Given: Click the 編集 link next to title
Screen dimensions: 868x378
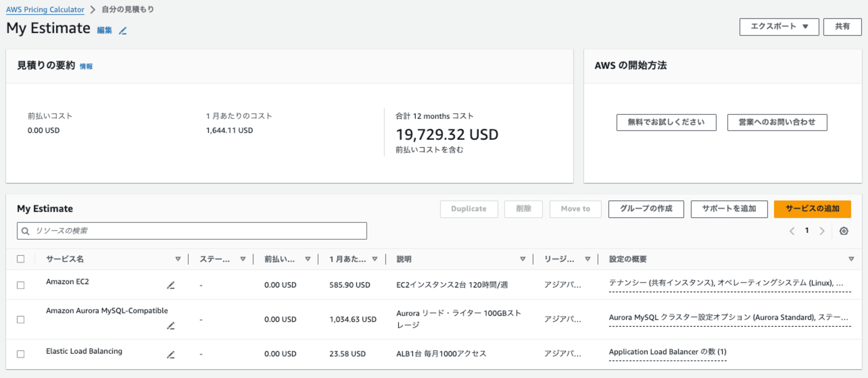Looking at the screenshot, I should pyautogui.click(x=104, y=30).
